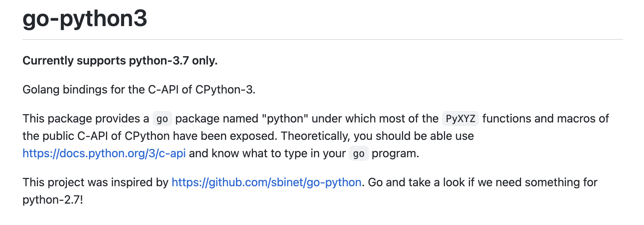Click the quoted word "python"
This screenshot has height=225, width=644.
(285, 119)
